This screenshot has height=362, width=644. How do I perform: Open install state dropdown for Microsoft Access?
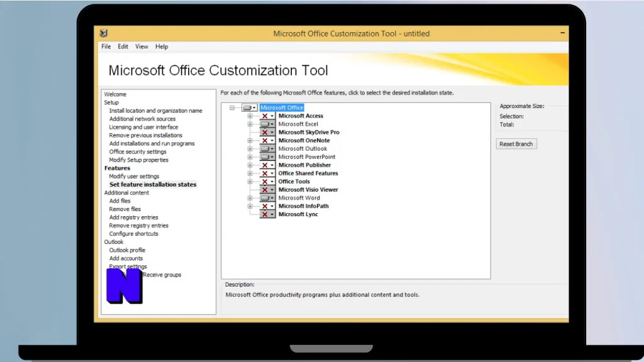[x=267, y=116]
